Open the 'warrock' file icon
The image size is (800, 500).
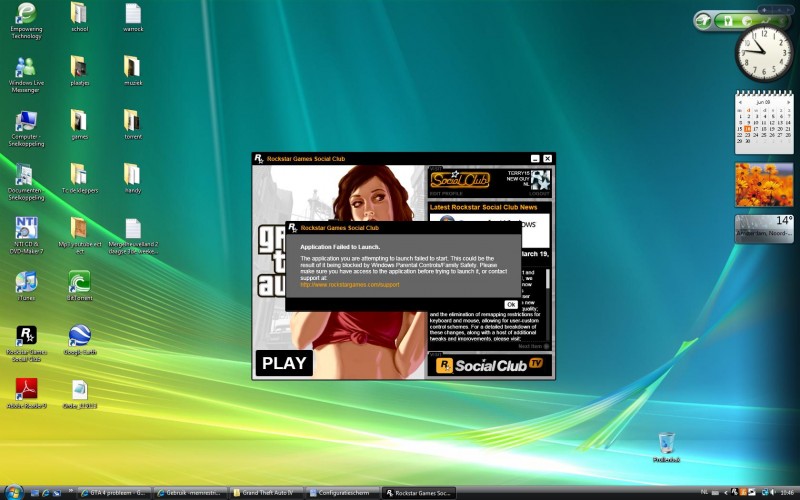(133, 17)
